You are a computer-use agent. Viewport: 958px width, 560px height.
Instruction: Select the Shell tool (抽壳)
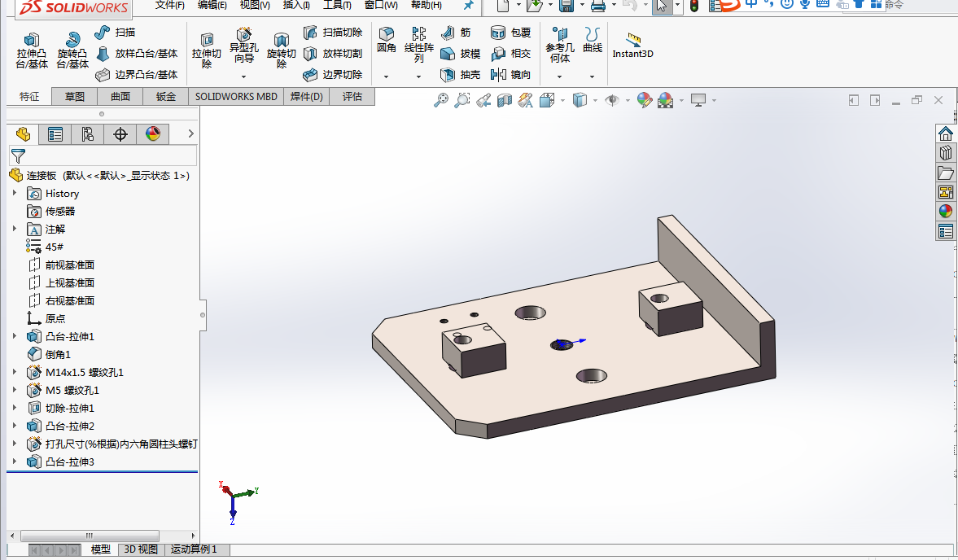click(460, 75)
